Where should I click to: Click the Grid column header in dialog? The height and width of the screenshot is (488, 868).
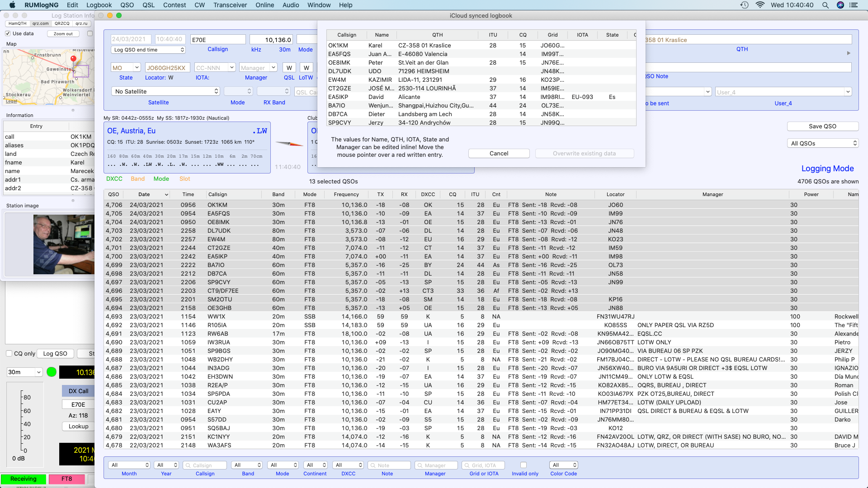tap(552, 35)
